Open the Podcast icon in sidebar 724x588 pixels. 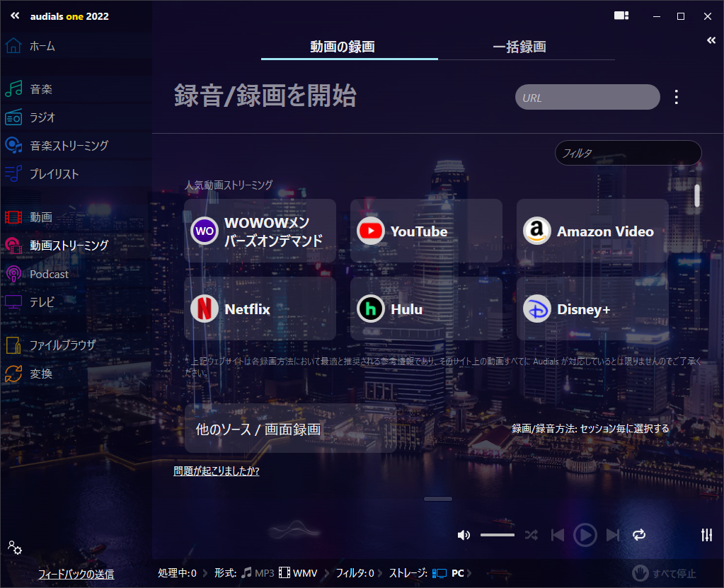pyautogui.click(x=13, y=274)
